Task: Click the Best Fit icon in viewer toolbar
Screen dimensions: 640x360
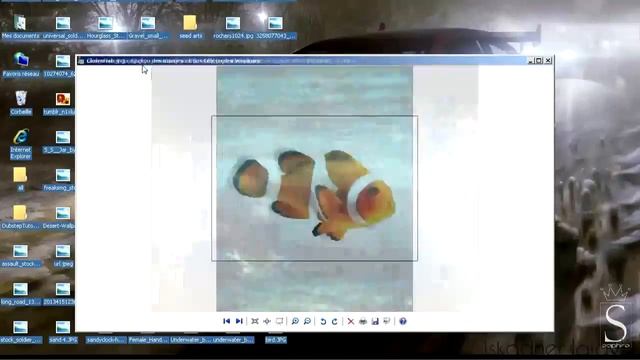Action: [x=255, y=321]
